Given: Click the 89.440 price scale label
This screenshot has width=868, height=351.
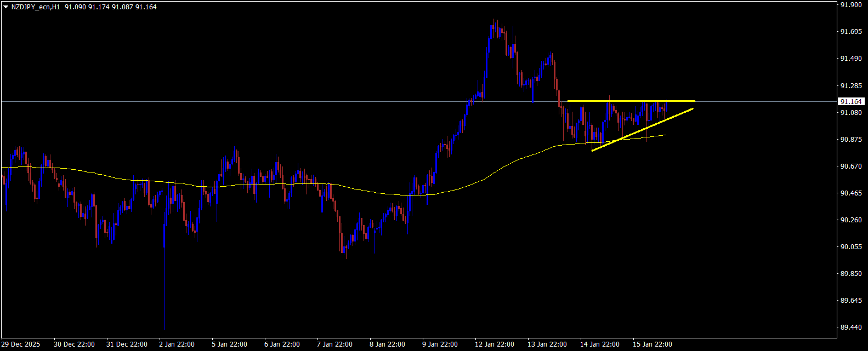Looking at the screenshot, I should coord(852,327).
